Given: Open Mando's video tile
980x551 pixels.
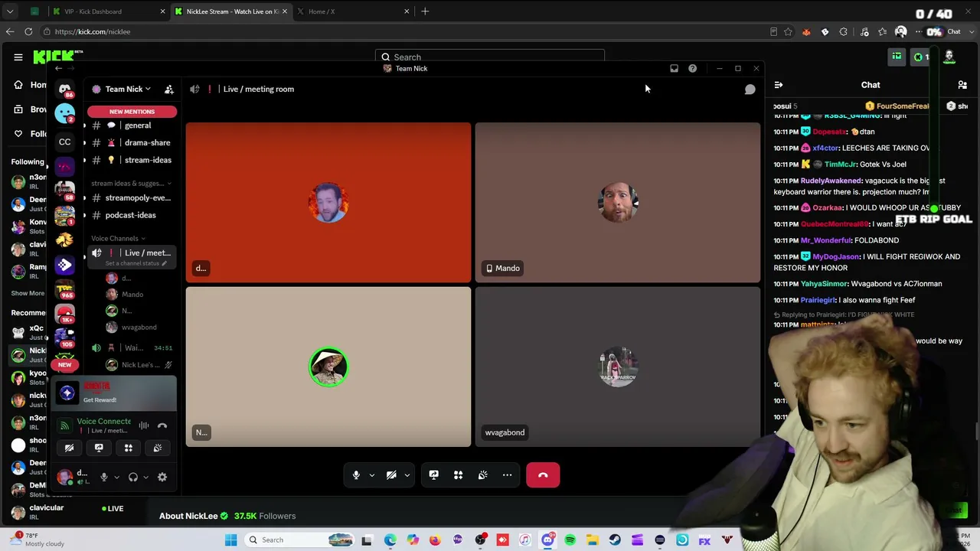Looking at the screenshot, I should [x=618, y=203].
